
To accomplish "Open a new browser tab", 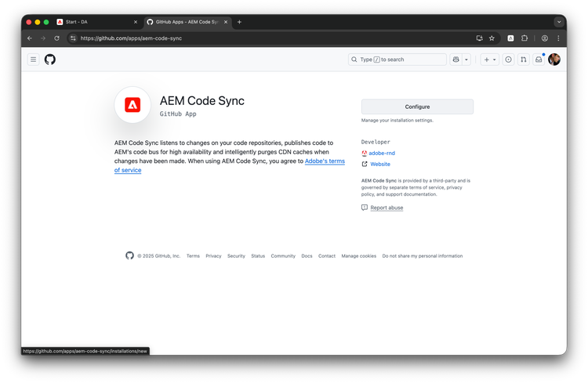I will (x=239, y=22).
